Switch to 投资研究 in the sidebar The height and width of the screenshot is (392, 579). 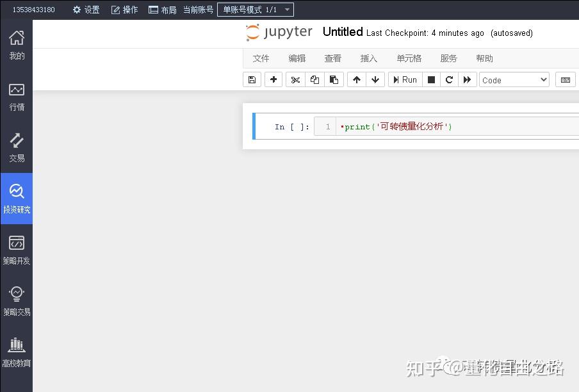click(16, 198)
